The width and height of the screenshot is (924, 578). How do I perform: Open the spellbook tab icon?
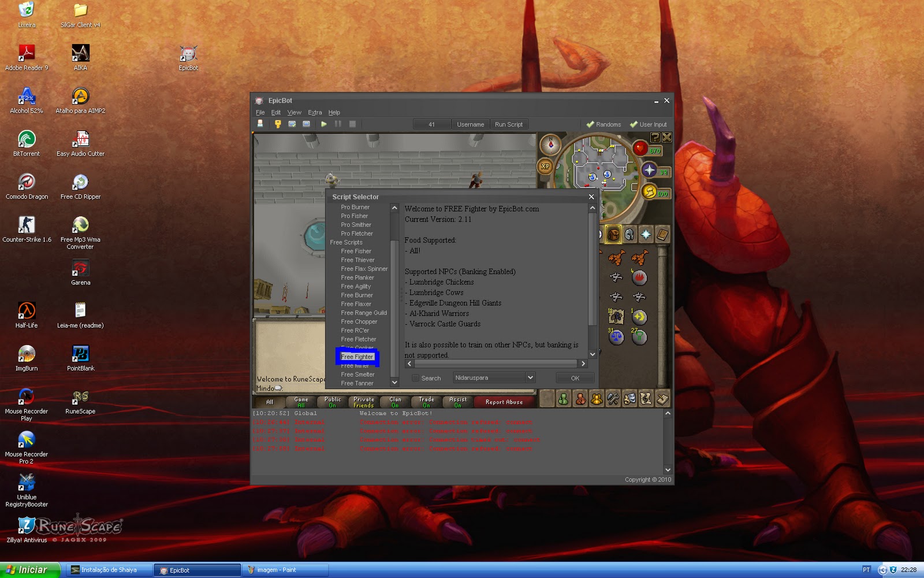coord(662,234)
